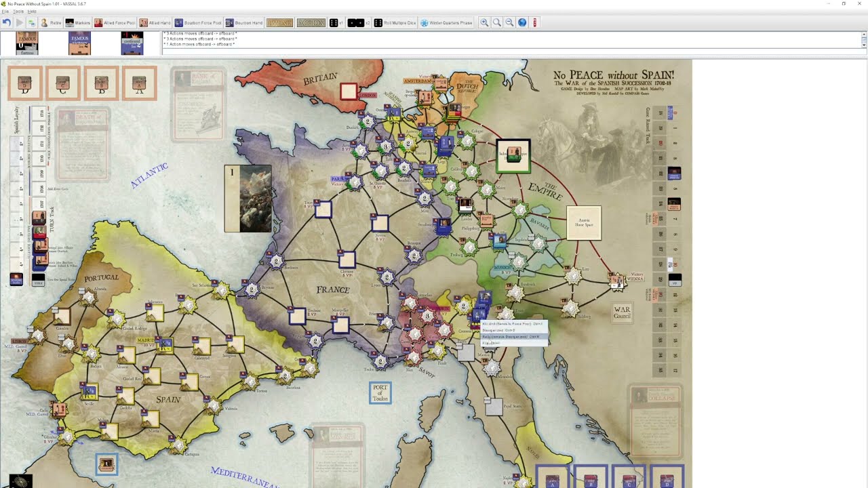Click the globe overview map icon

pyautogui.click(x=522, y=22)
